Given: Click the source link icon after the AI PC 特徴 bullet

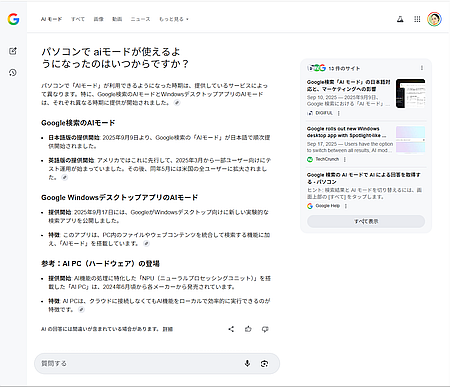Looking at the screenshot, I should 81,310.
